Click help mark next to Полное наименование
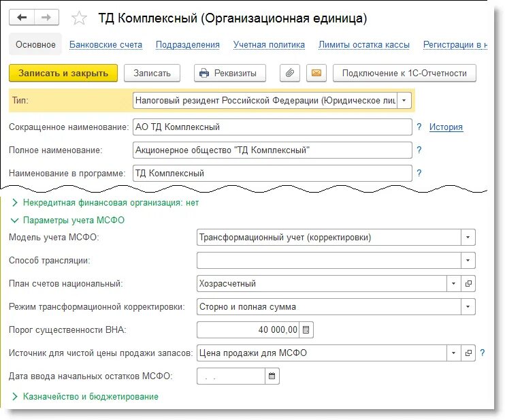 pos(419,150)
